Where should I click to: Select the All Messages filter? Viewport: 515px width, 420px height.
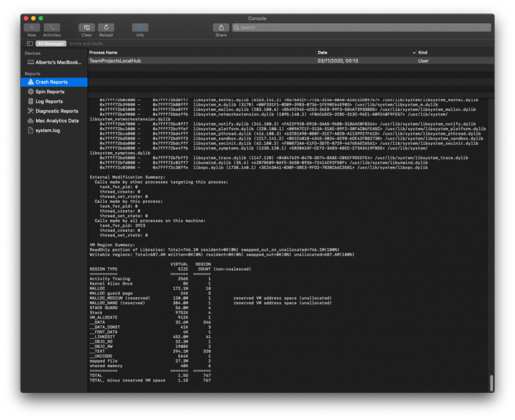[x=50, y=43]
